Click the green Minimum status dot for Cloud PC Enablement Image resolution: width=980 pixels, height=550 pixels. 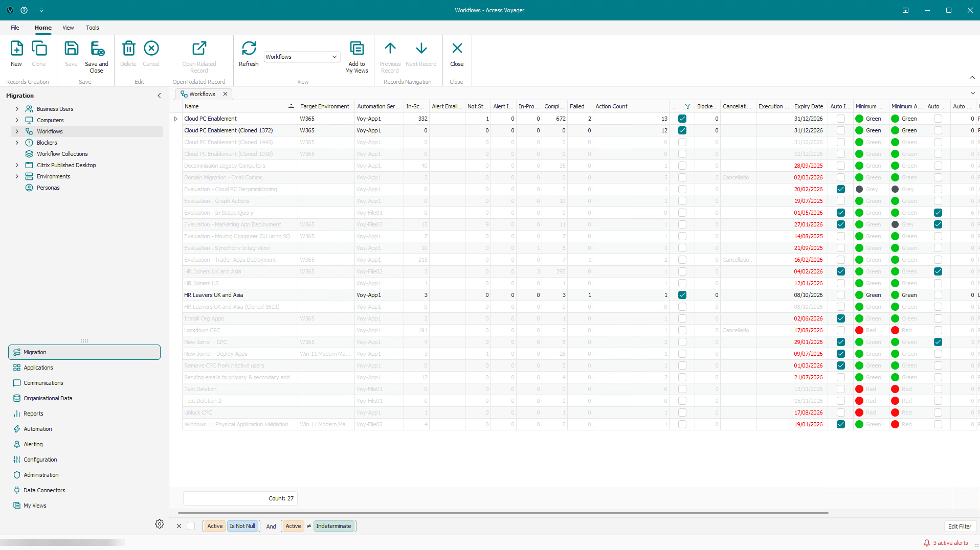pos(859,119)
